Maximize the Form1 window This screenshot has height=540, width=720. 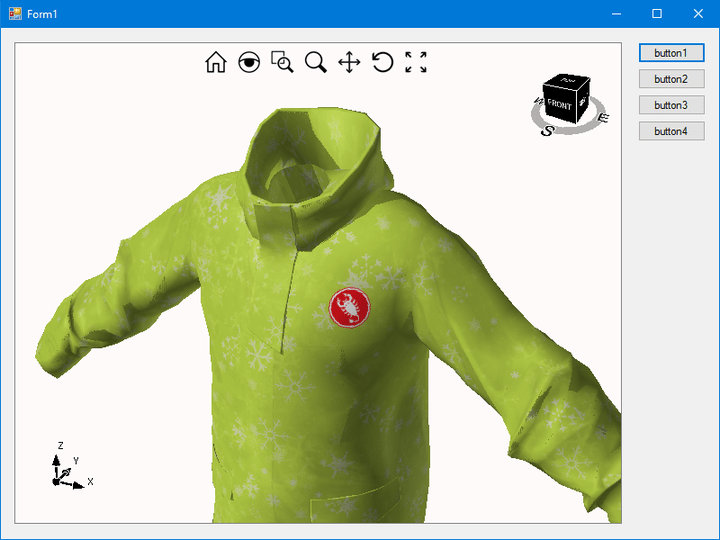pos(657,14)
